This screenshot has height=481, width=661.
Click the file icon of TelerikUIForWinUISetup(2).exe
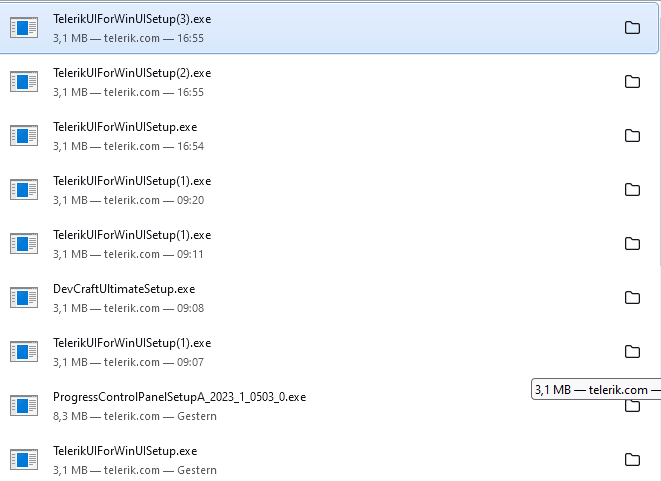tap(24, 82)
